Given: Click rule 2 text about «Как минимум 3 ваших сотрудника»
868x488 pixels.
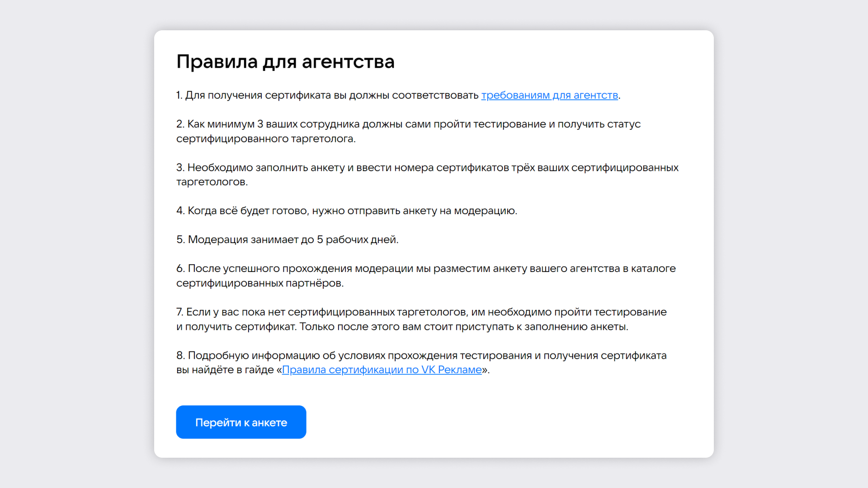Looking at the screenshot, I should pos(408,131).
